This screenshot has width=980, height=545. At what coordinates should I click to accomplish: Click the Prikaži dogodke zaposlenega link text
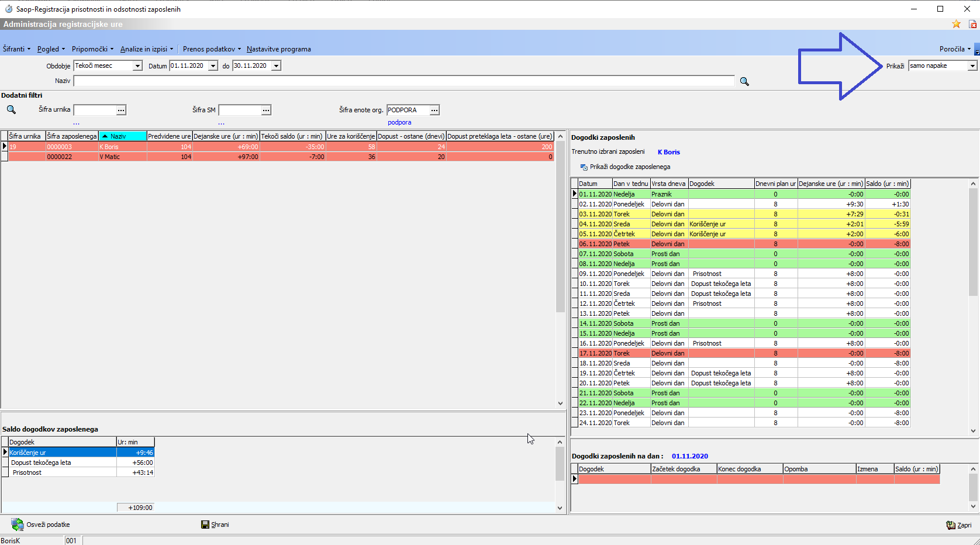(x=630, y=167)
